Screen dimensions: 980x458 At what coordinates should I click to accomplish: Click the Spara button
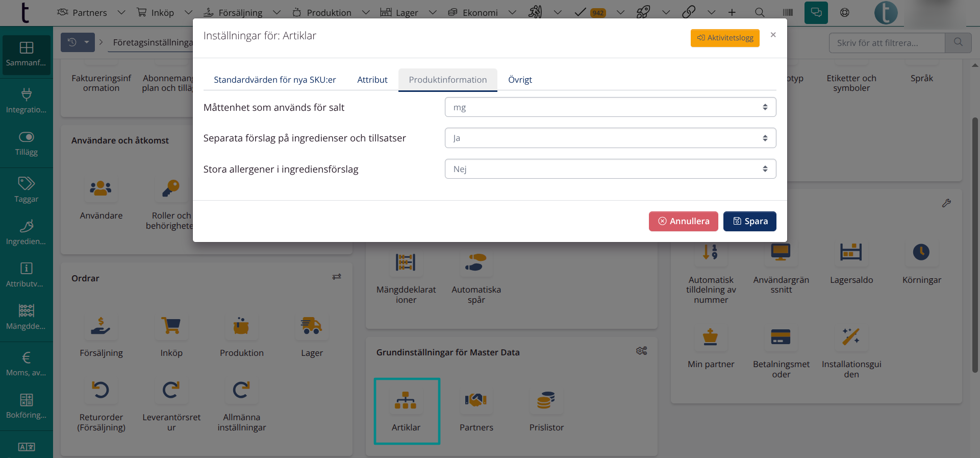(749, 221)
